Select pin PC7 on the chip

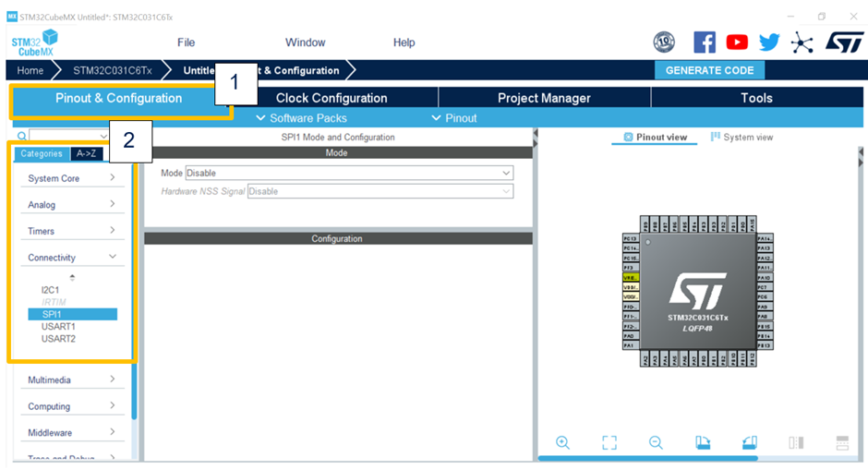(x=765, y=287)
